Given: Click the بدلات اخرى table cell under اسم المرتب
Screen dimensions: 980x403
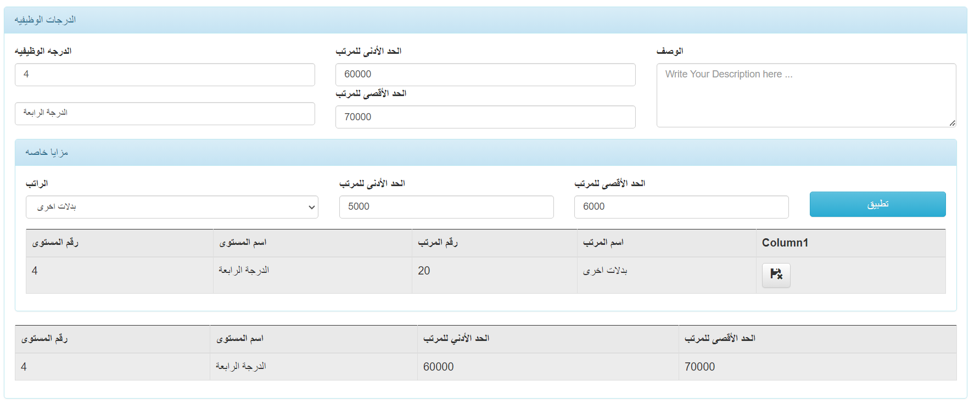Looking at the screenshot, I should tap(605, 271).
